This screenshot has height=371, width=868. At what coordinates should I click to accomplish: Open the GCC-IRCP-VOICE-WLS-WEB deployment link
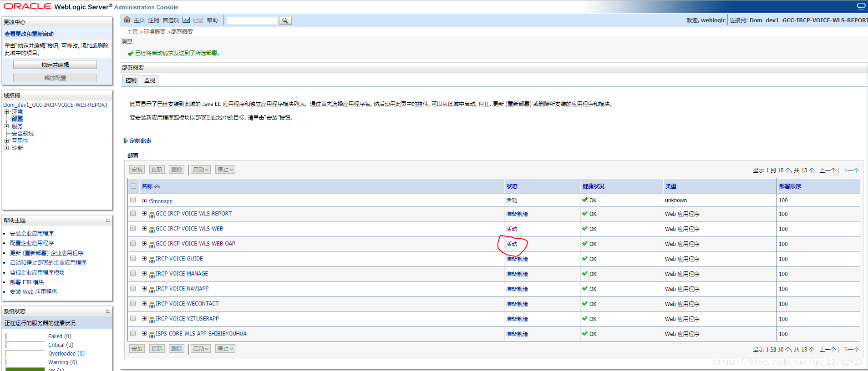pos(189,229)
